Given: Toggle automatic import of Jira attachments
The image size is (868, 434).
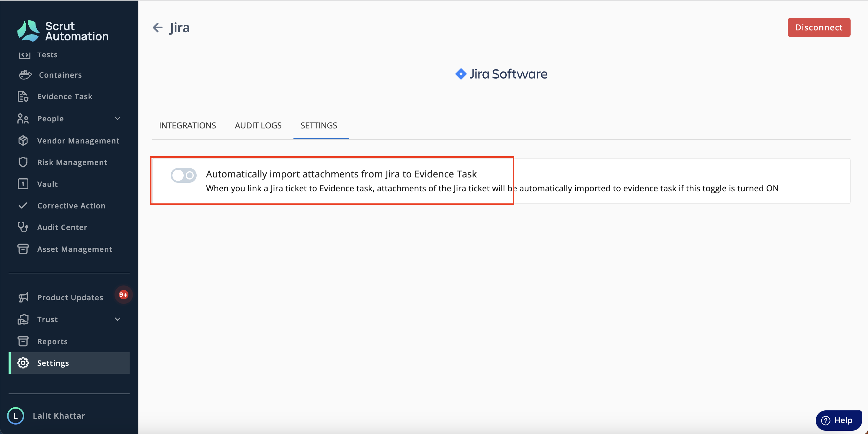Looking at the screenshot, I should [x=183, y=175].
